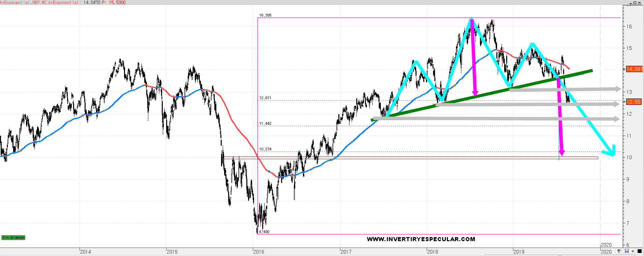Close the chart window
The width and height of the screenshot is (644, 256).
[x=639, y=3]
